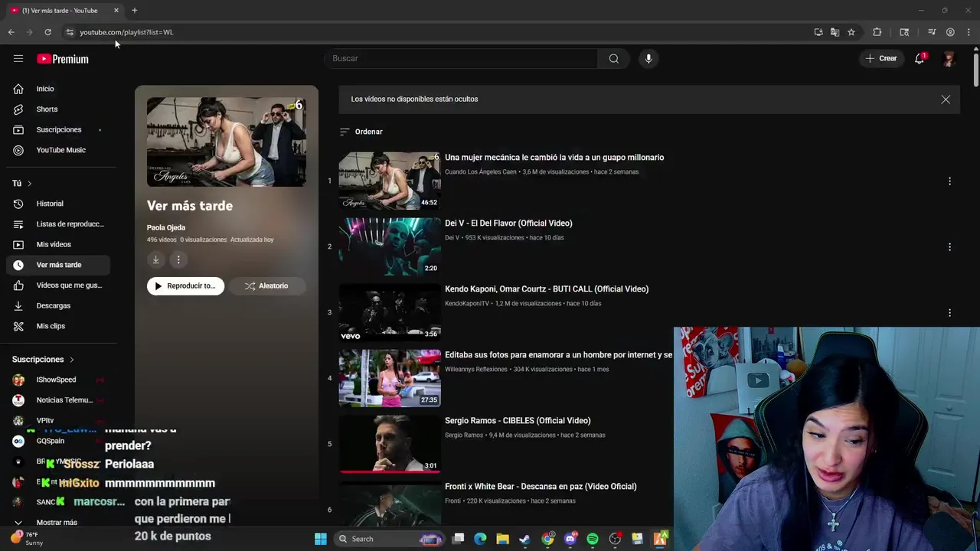This screenshot has width=980, height=551.
Task: Open options for Dei V El Del Flavor
Action: click(x=949, y=247)
